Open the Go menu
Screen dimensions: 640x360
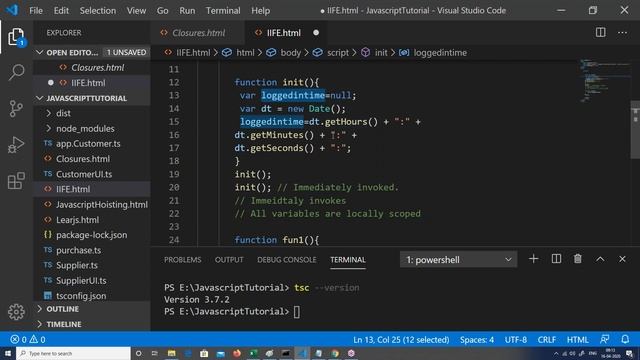click(x=162, y=11)
